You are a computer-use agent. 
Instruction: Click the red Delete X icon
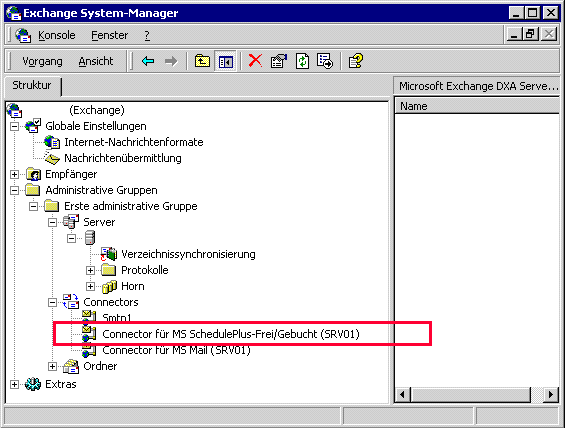255,61
